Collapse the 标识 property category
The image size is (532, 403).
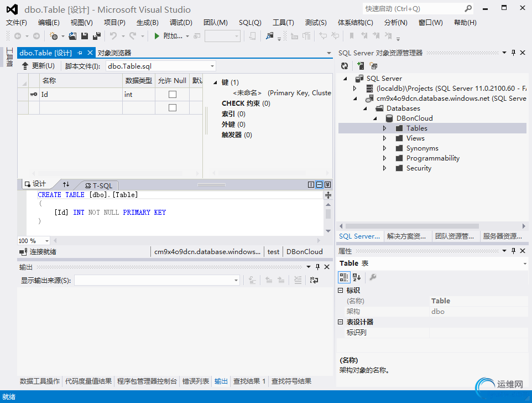(x=341, y=290)
